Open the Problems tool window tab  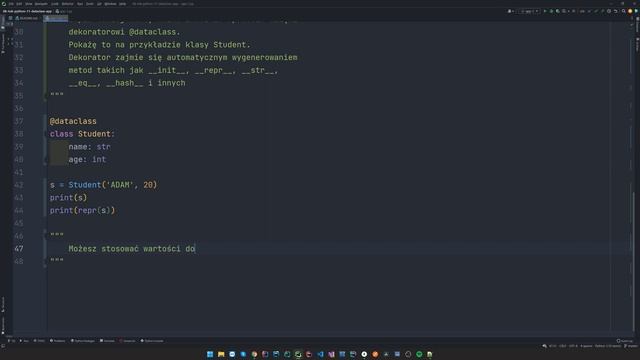pyautogui.click(x=57, y=341)
